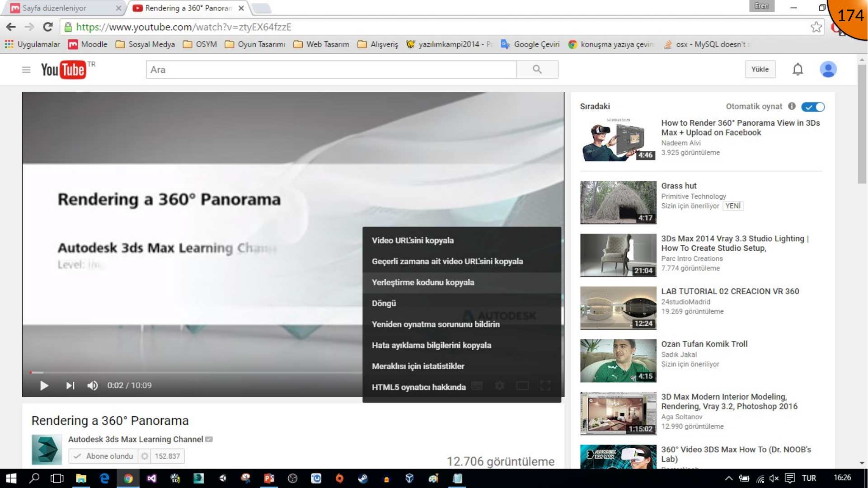The width and height of the screenshot is (868, 488).
Task: Click the search magnifier button
Action: pos(537,70)
